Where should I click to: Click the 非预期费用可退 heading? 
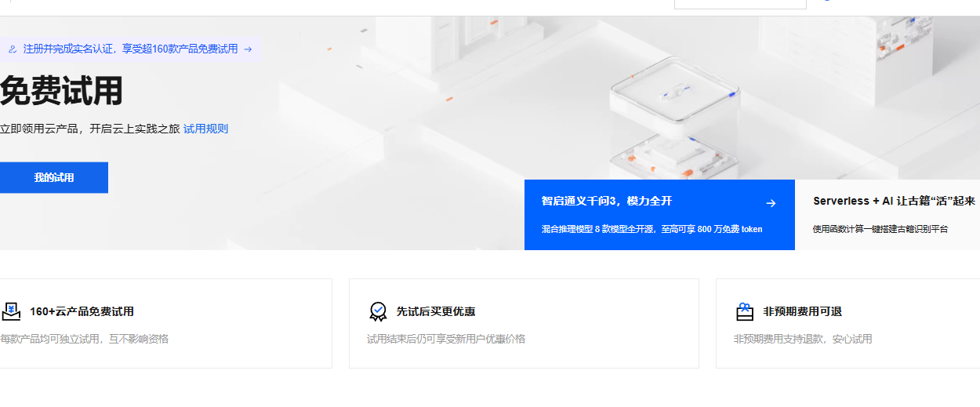pos(803,311)
